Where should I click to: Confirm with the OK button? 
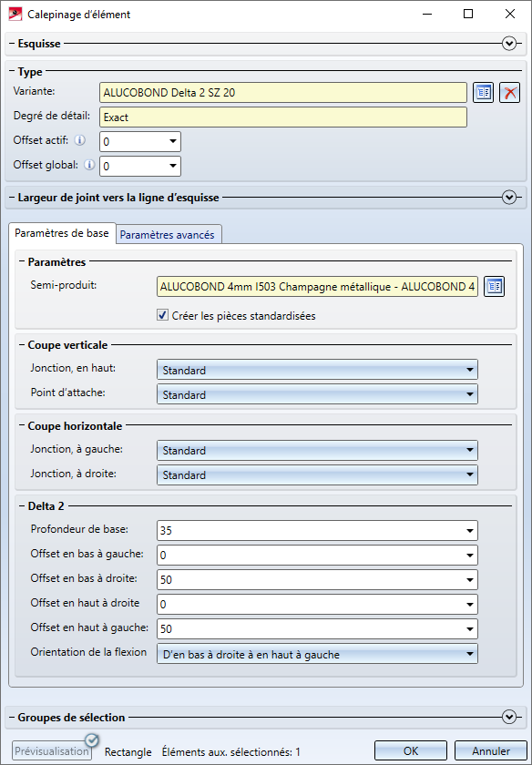(411, 750)
